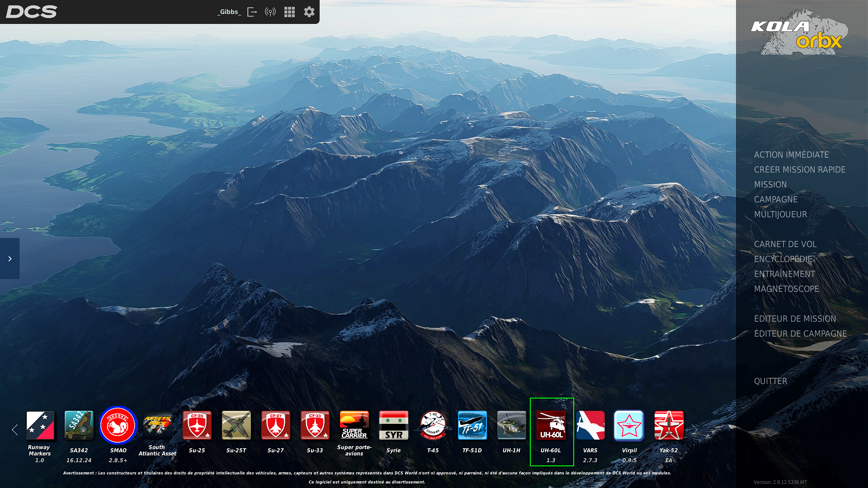
Task: Show previous modules with left arrow
Action: click(14, 430)
